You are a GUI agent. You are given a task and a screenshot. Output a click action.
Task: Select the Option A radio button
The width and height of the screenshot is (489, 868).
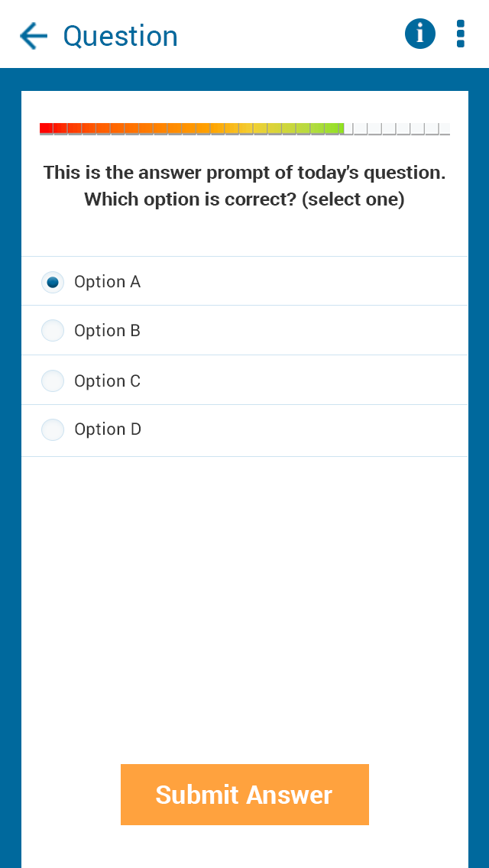tap(53, 282)
